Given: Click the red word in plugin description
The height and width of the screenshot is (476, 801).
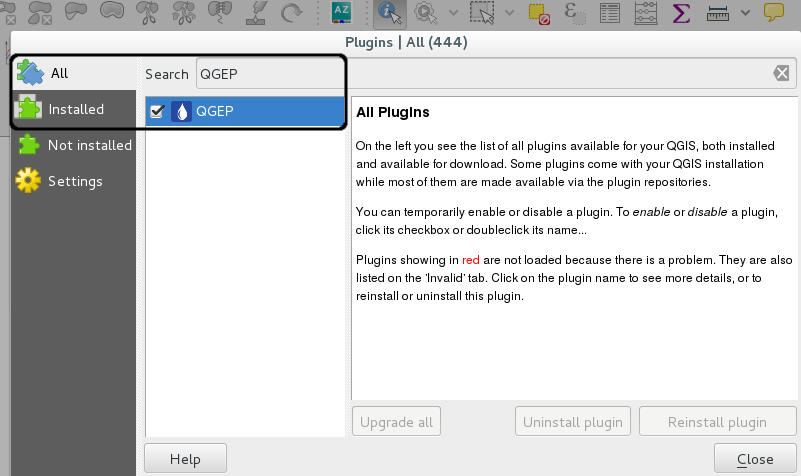Looking at the screenshot, I should click(x=470, y=259).
